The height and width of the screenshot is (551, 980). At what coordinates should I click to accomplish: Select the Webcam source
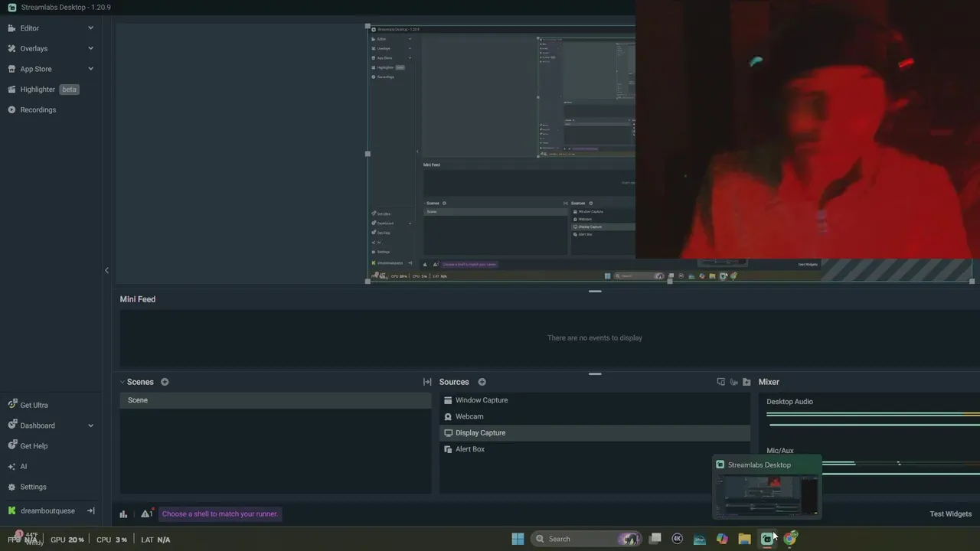[x=595, y=416]
